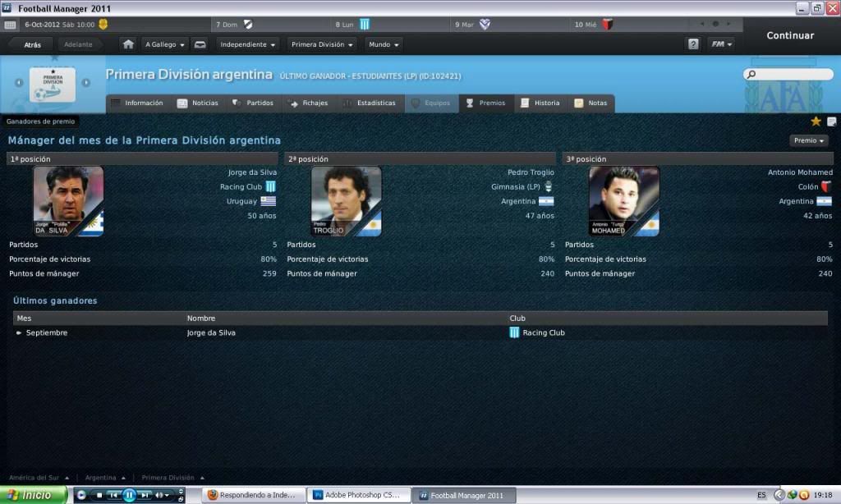This screenshot has width=841, height=504.
Task: Switch to the Premios tab
Action: coord(486,103)
